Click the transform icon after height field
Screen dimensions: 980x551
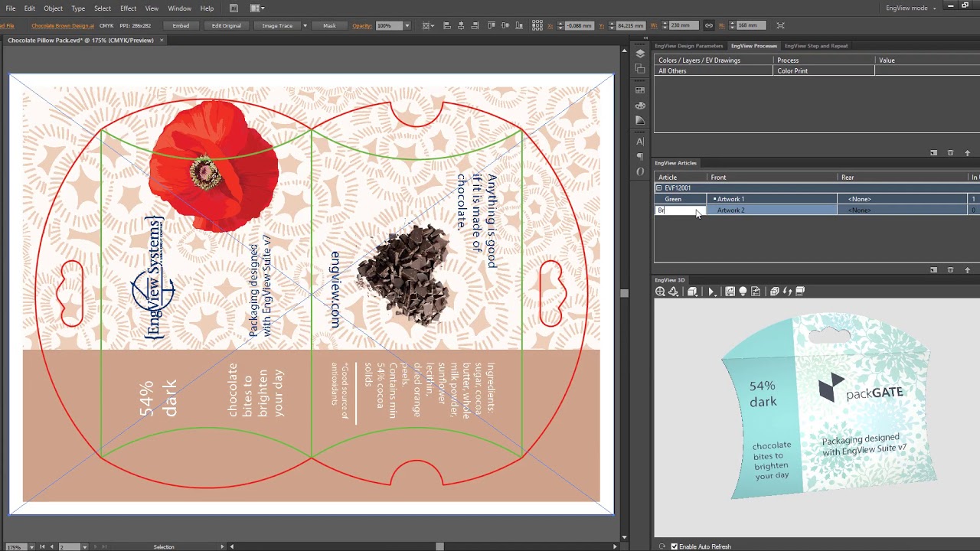[780, 25]
